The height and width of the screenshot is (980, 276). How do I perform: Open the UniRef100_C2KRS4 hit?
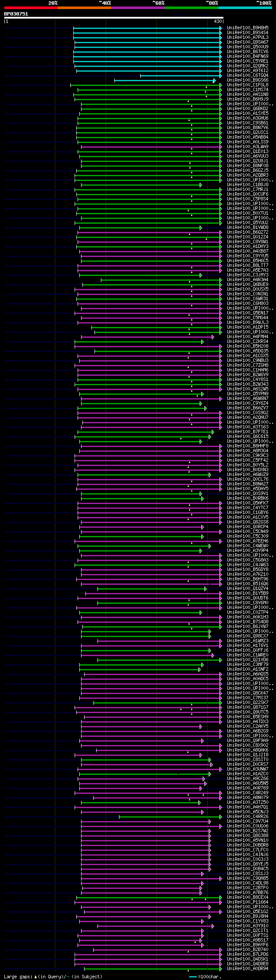click(x=248, y=341)
